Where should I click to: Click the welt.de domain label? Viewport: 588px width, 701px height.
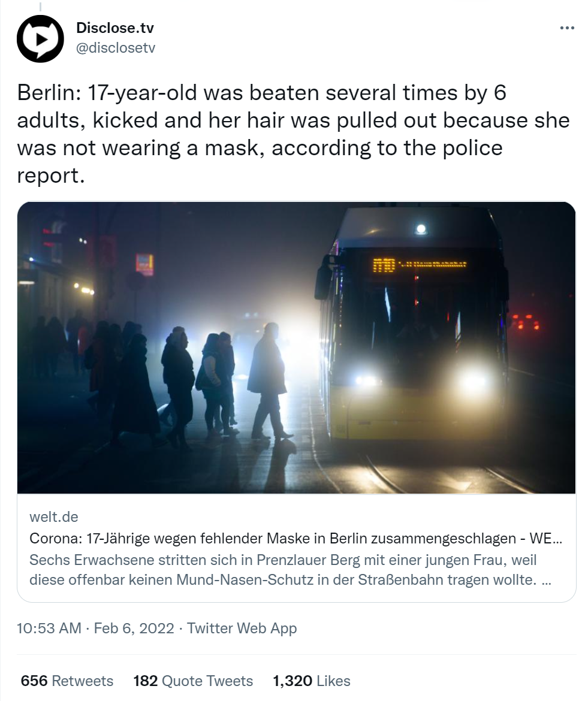(x=54, y=517)
